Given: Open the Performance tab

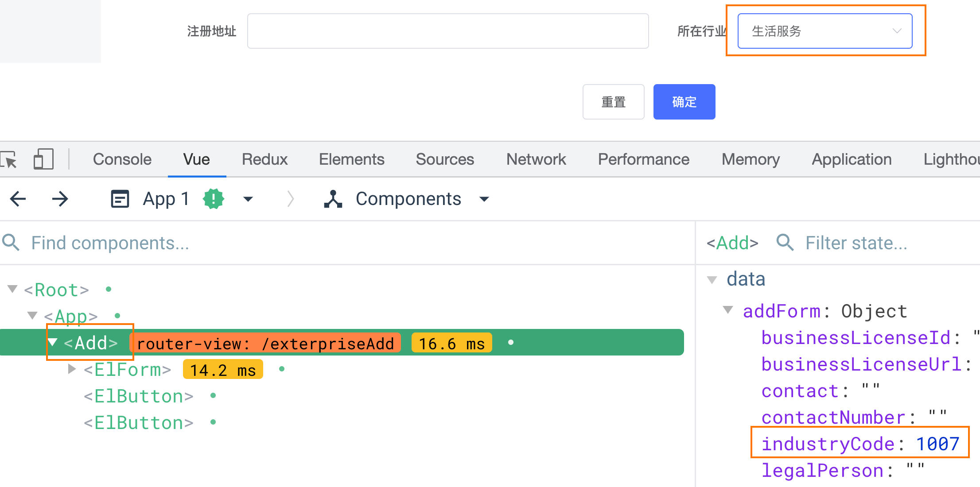Looking at the screenshot, I should (644, 159).
